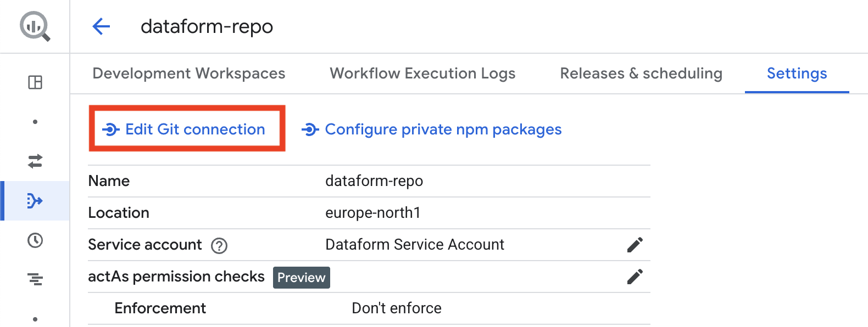Edit the Service account with pencil icon
Viewport: 868px width, 327px height.
click(x=635, y=245)
